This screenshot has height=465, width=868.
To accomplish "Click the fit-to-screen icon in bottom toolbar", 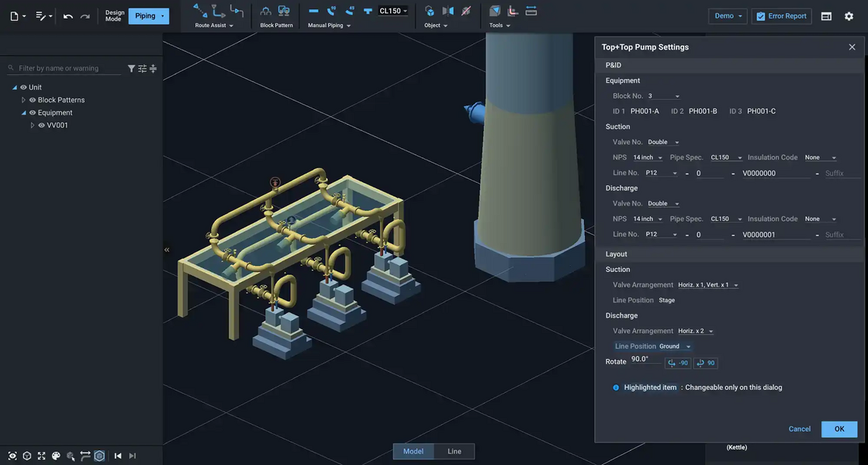I will coord(41,456).
